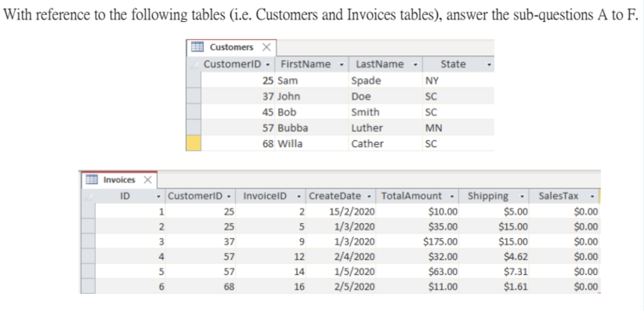Click the 15/2/2020 date cell
This screenshot has width=644, height=311.
[340, 212]
